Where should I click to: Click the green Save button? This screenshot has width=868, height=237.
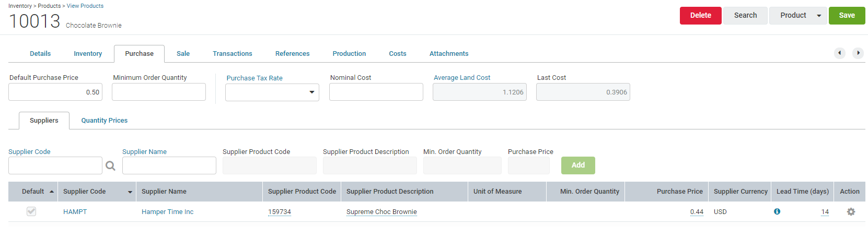point(847,16)
